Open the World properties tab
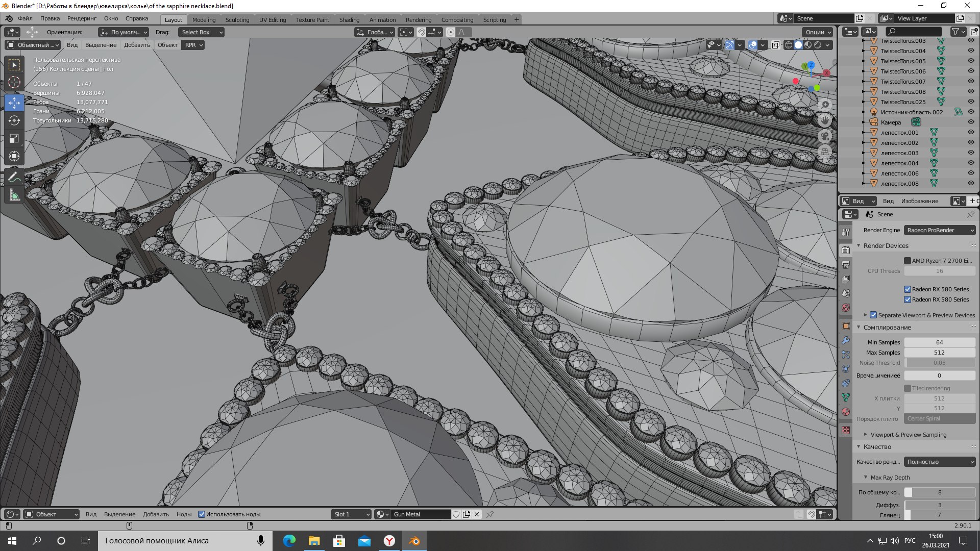The height and width of the screenshot is (551, 980). pos(846,308)
